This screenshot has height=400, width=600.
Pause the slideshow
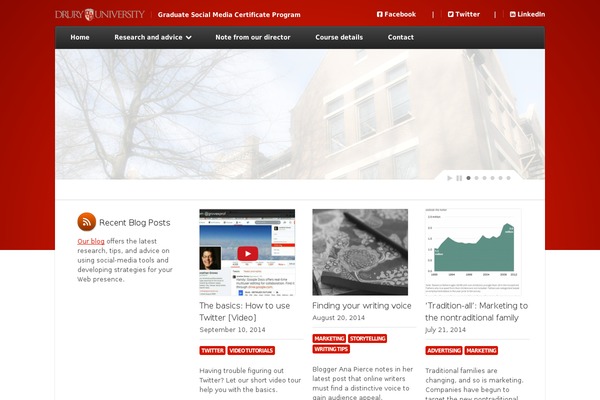pos(459,178)
